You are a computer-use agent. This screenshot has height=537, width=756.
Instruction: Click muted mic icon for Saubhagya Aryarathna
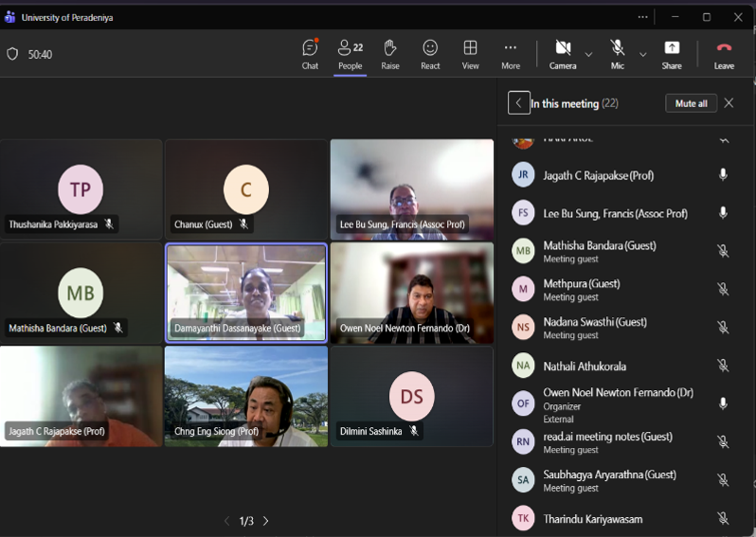tap(723, 479)
